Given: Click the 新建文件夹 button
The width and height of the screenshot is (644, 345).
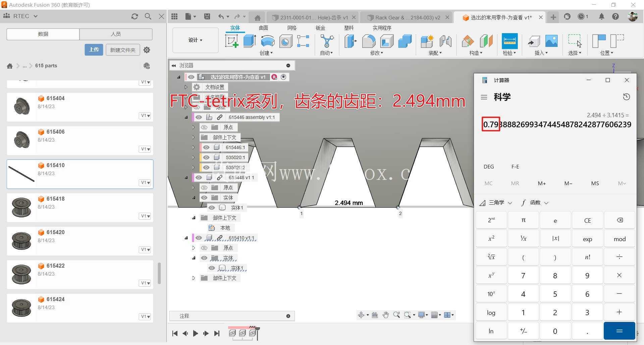Looking at the screenshot, I should point(123,50).
